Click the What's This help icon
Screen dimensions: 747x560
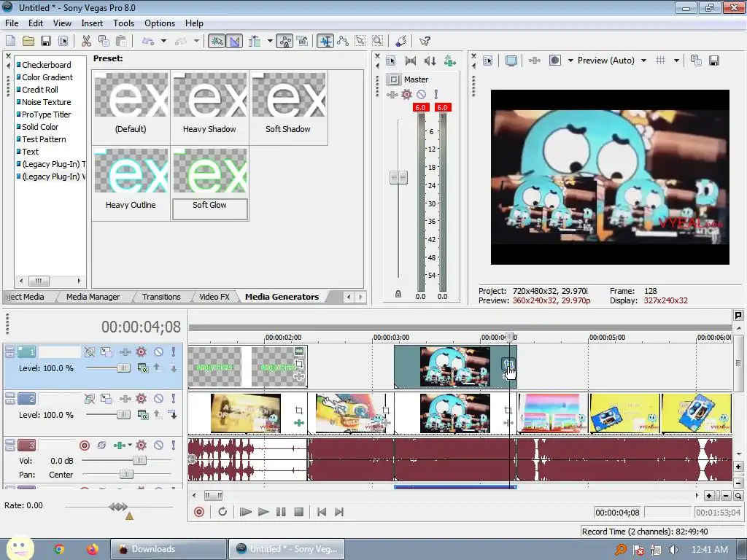click(x=425, y=41)
